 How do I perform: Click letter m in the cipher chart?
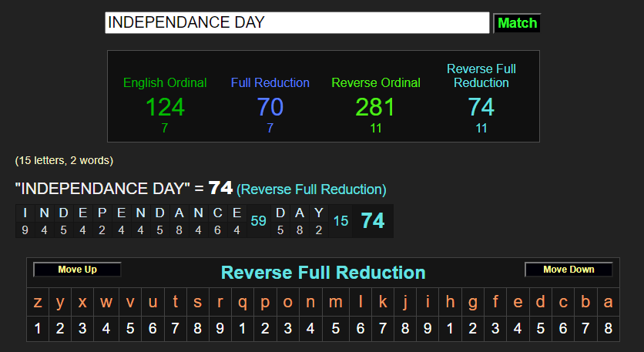point(335,303)
